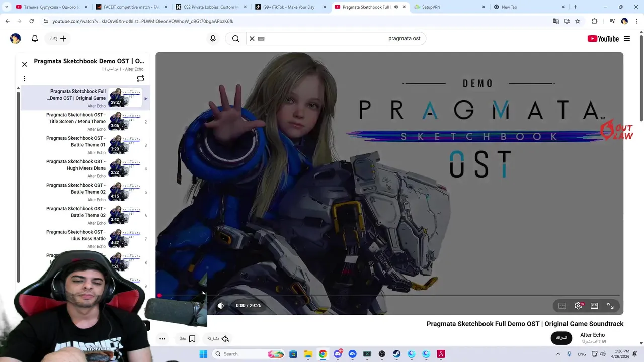The image size is (644, 362).
Task: Click the search magnifier button
Action: point(235,39)
